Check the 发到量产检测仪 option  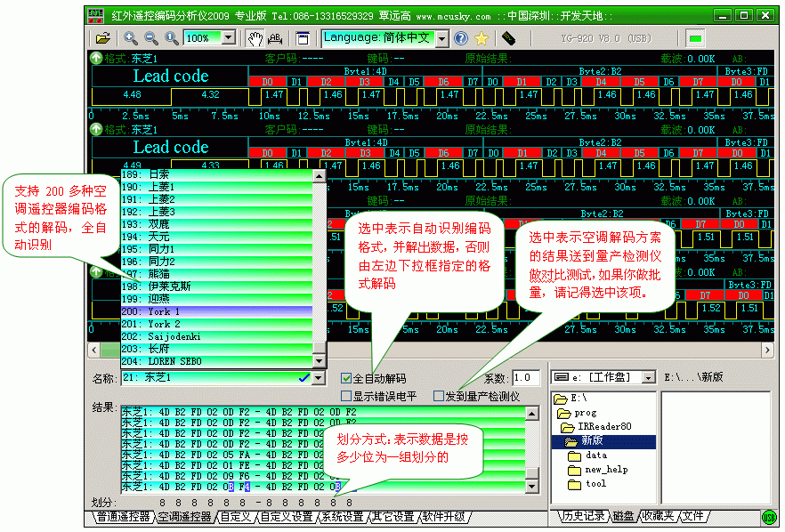click(x=439, y=396)
